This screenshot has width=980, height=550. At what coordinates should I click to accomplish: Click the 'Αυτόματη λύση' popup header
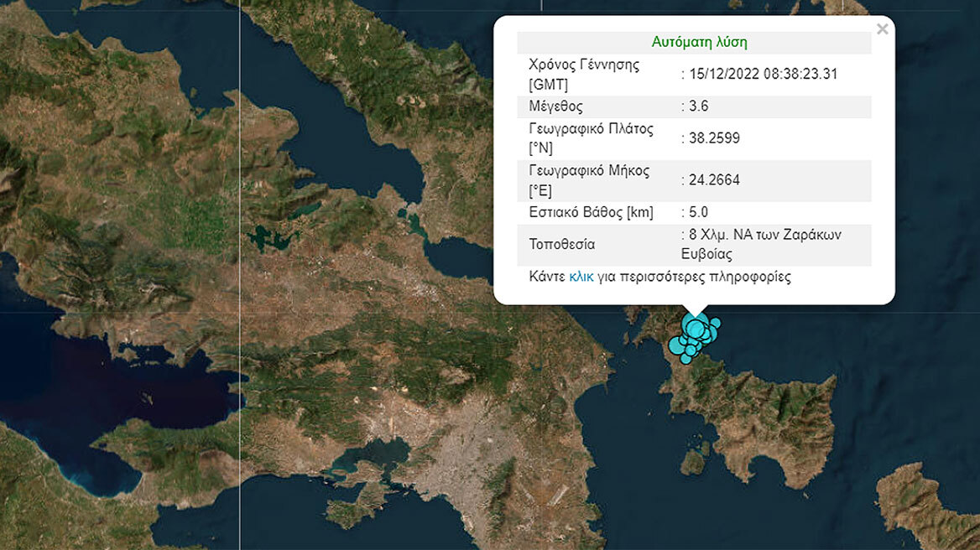699,42
